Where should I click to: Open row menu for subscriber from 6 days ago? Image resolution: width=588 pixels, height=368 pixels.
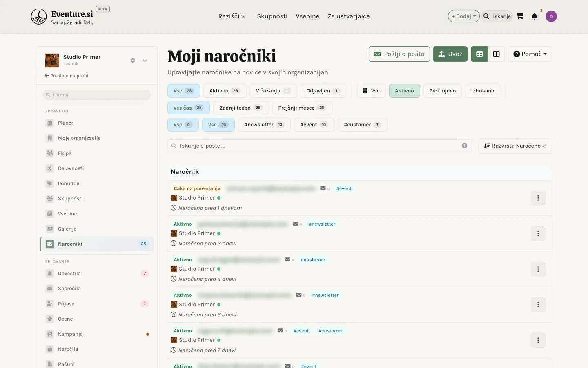point(538,305)
